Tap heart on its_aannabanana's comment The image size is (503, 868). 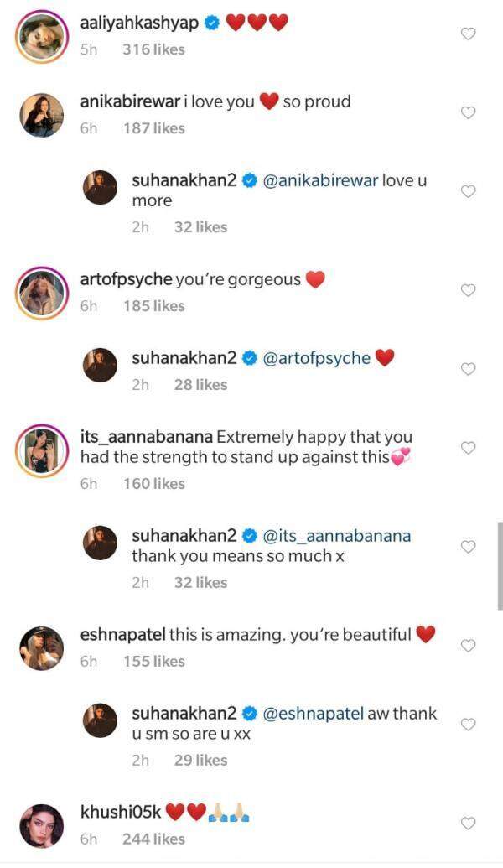(469, 448)
